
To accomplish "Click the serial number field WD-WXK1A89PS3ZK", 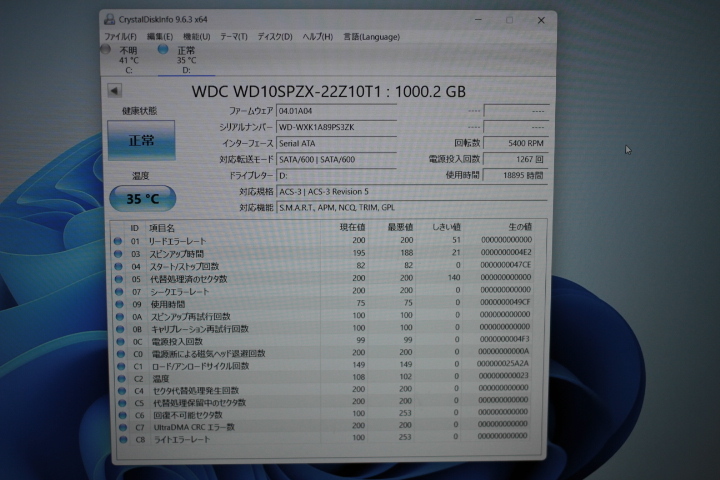I will 337,127.
